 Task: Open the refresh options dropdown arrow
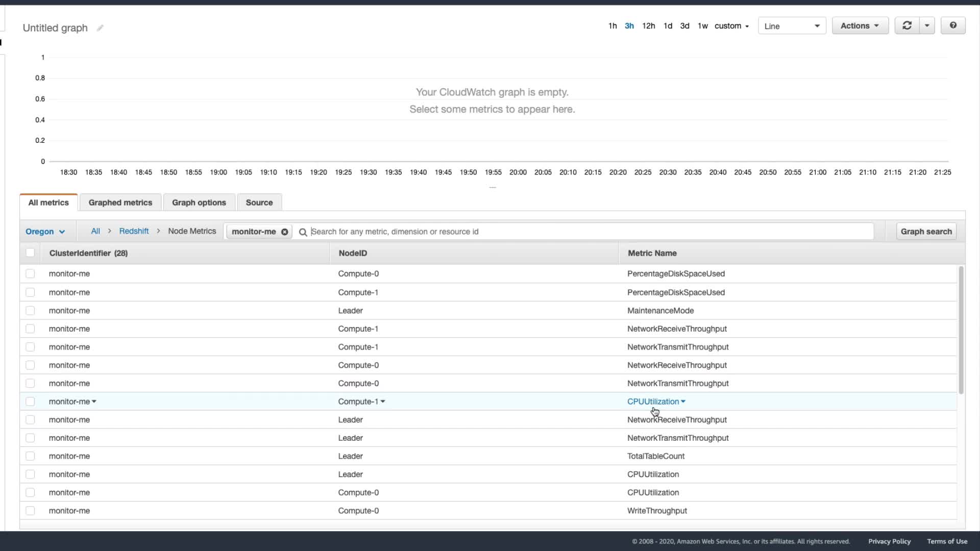(927, 26)
